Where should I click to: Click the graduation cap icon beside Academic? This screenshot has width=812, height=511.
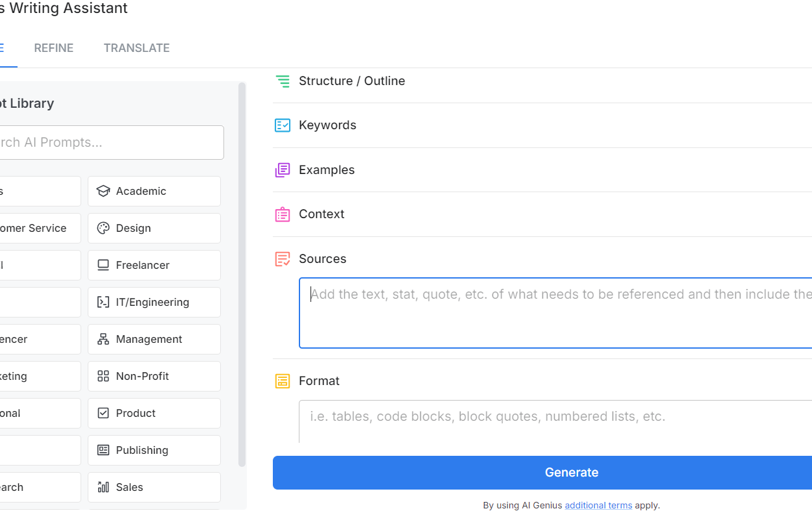103,191
